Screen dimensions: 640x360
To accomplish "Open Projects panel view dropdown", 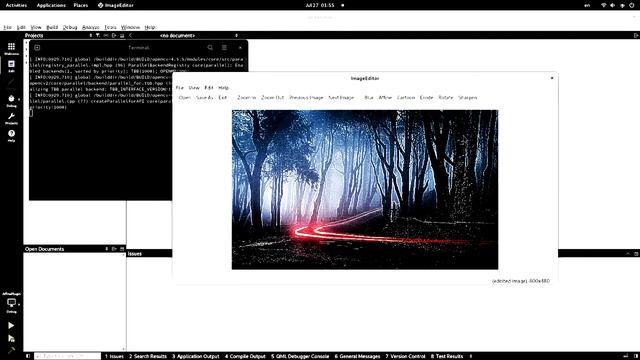I will click(x=91, y=36).
